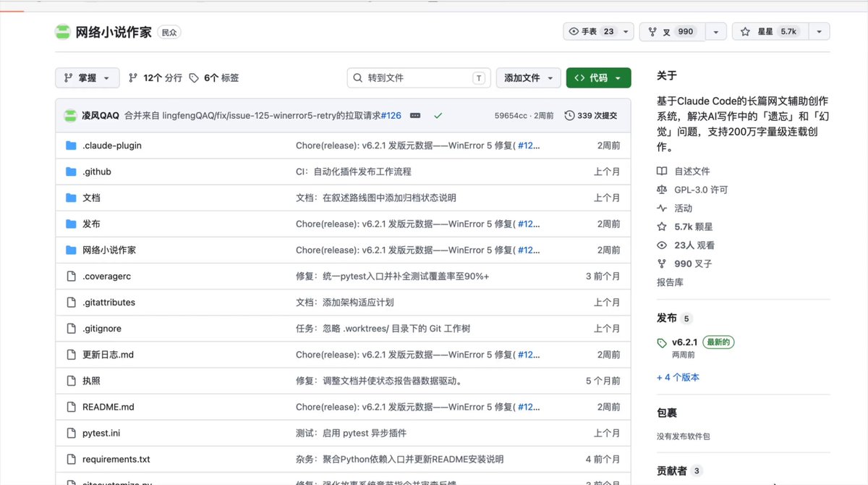Click the green check status icon

438,116
